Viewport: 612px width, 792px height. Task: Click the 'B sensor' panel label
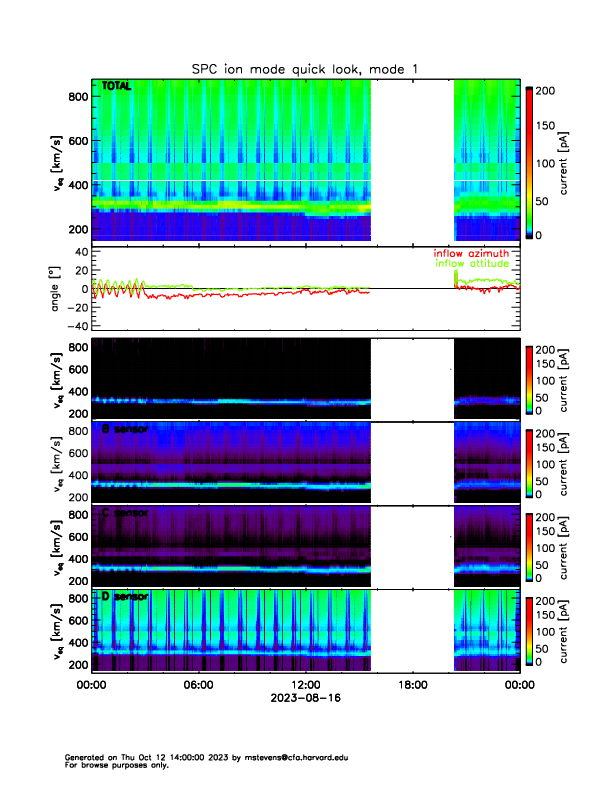point(125,429)
